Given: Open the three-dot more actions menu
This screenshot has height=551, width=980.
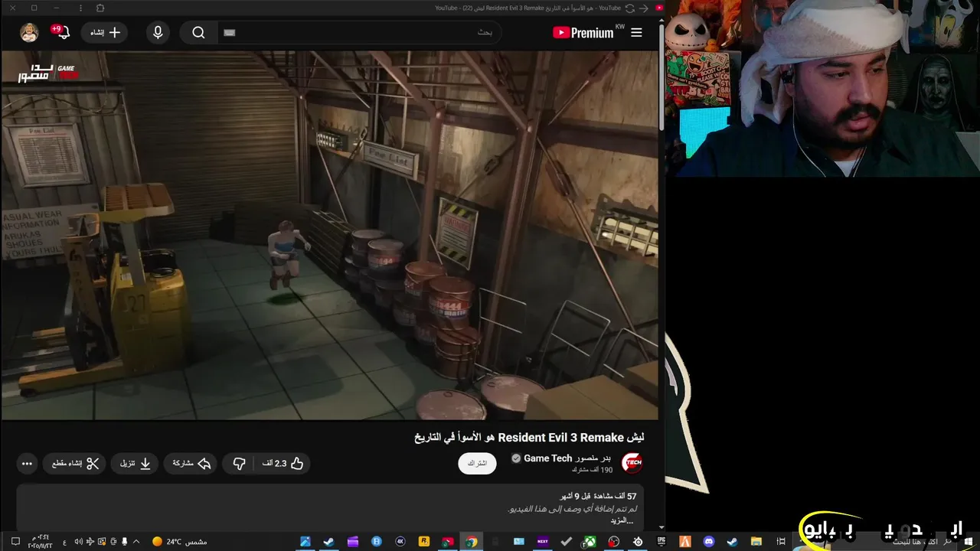Looking at the screenshot, I should (27, 463).
